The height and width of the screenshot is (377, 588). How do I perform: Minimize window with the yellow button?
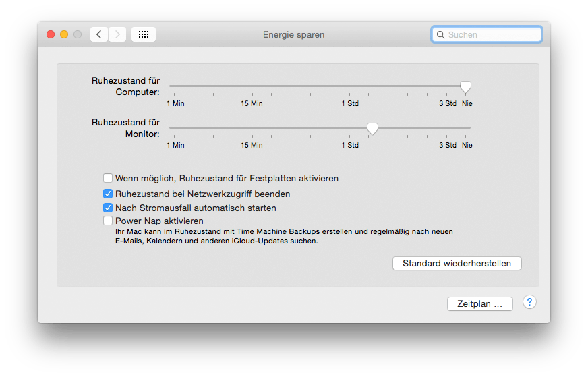64,34
